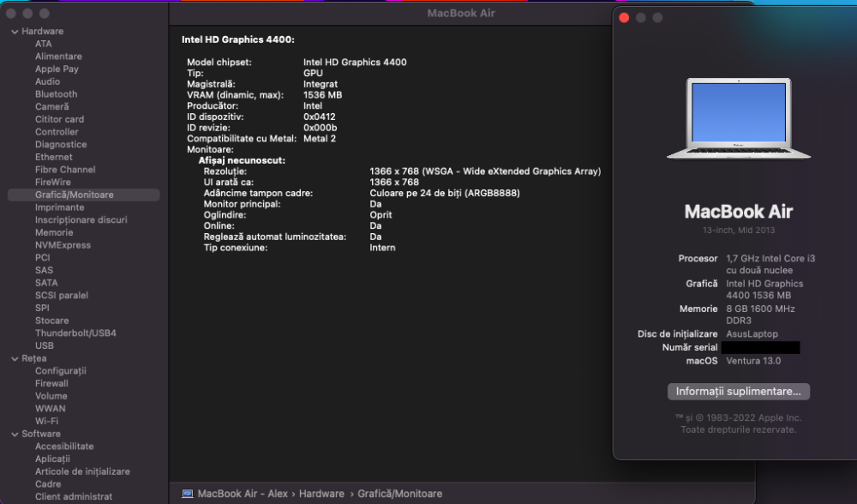Select Stocare in the sidebar
Screen dimensions: 857x504
pos(52,321)
